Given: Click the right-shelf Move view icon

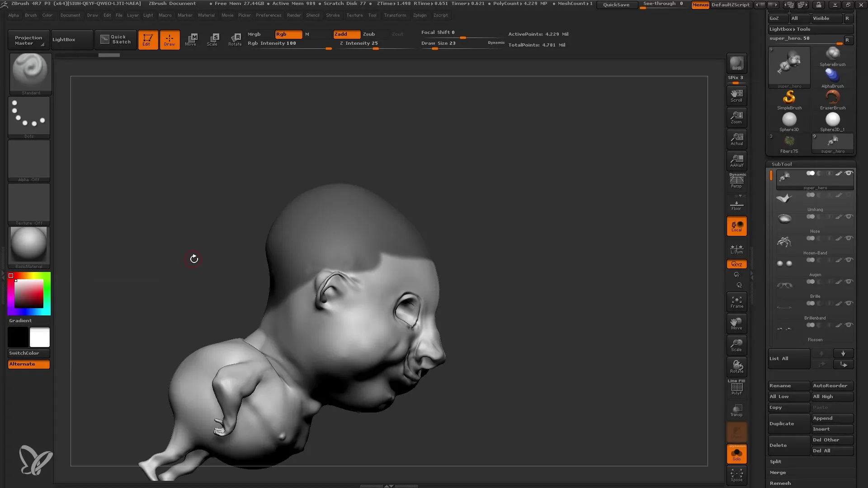Looking at the screenshot, I should tap(736, 324).
